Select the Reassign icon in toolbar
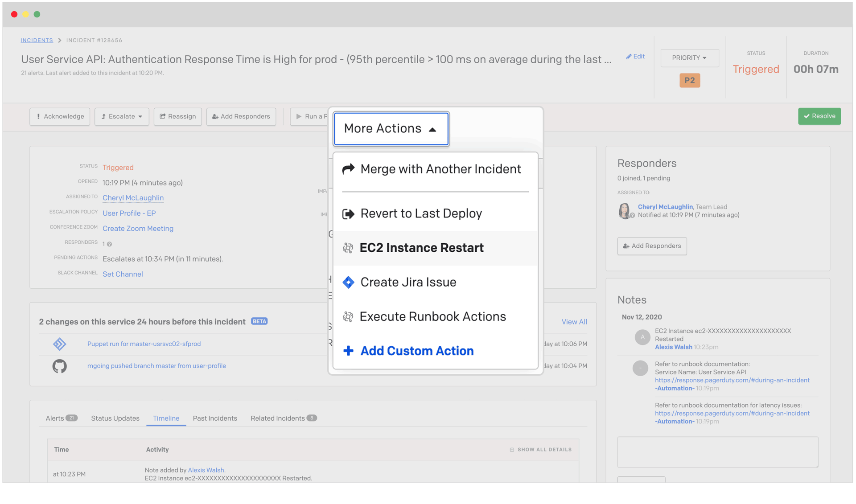The image size is (856, 504). tap(163, 116)
